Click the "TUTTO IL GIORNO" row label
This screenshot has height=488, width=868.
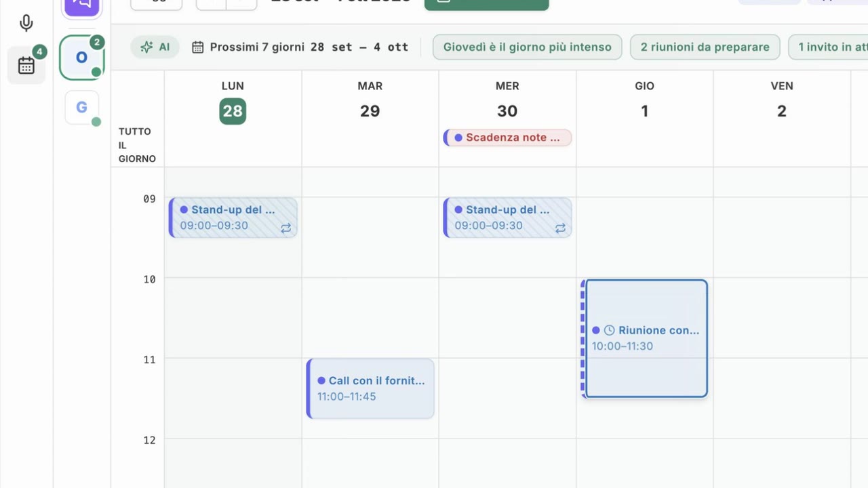coord(137,145)
